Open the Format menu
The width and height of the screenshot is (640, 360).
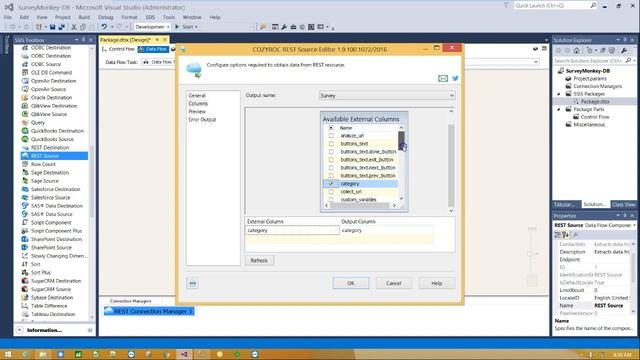129,17
